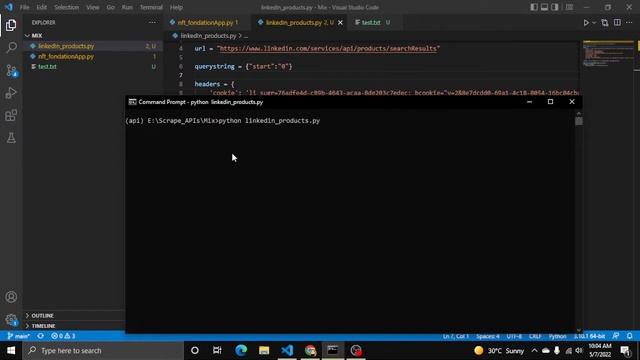
Task: Toggle the Secondary Side Bar layout
Action: click(555, 7)
